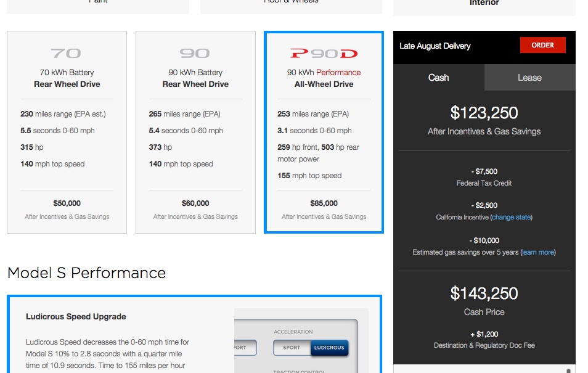Viewport: 588px width, 373px height.
Task: Click the LUDICROUS acceleration toggle in image
Action: [329, 348]
